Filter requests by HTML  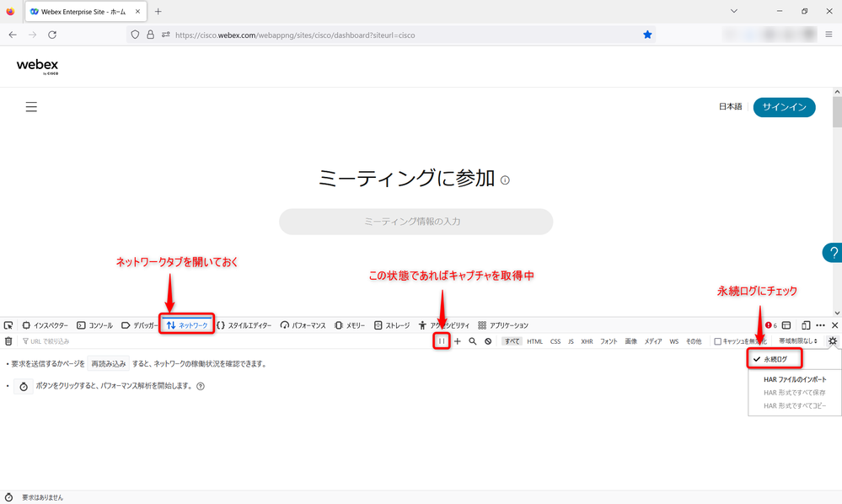point(535,341)
